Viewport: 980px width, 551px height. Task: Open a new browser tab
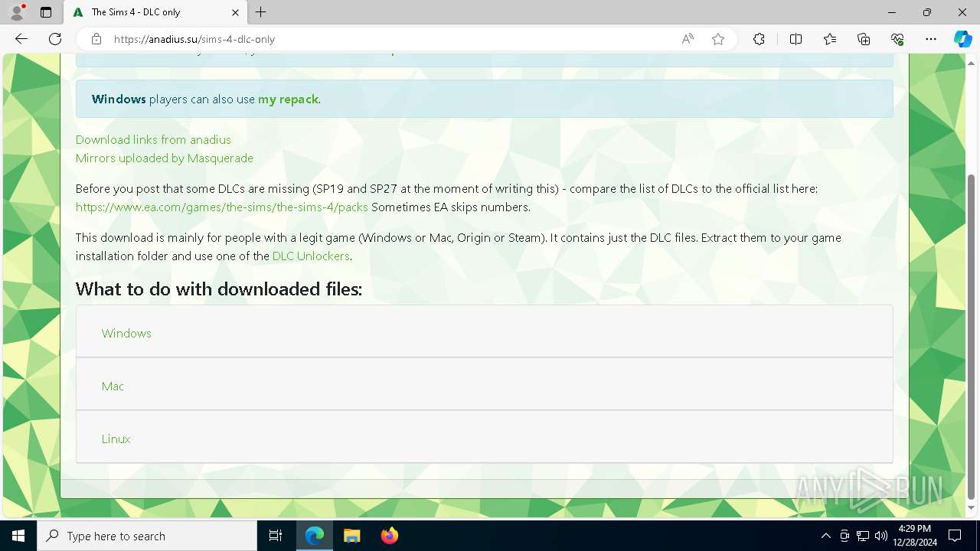click(261, 12)
